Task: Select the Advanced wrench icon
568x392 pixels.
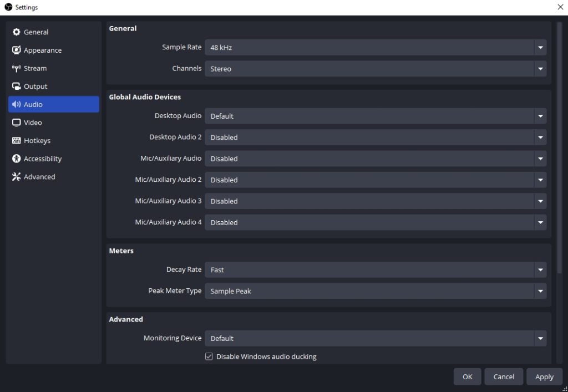Action: click(x=16, y=176)
